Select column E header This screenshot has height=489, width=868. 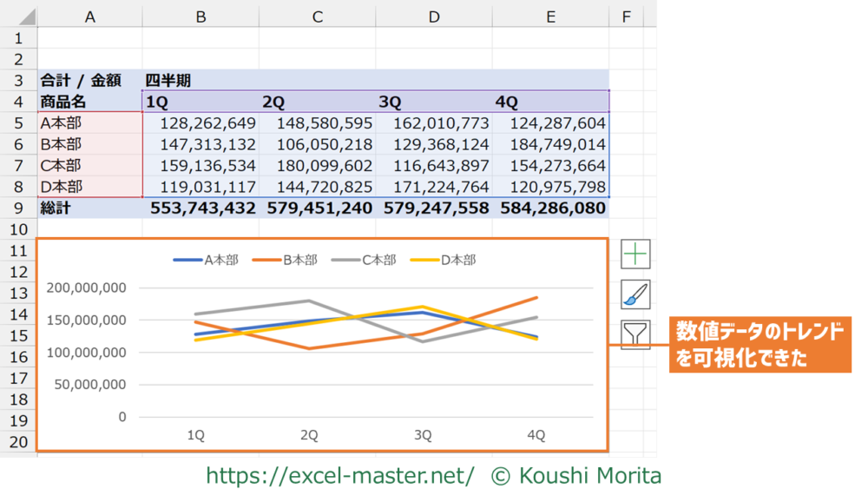pos(550,17)
